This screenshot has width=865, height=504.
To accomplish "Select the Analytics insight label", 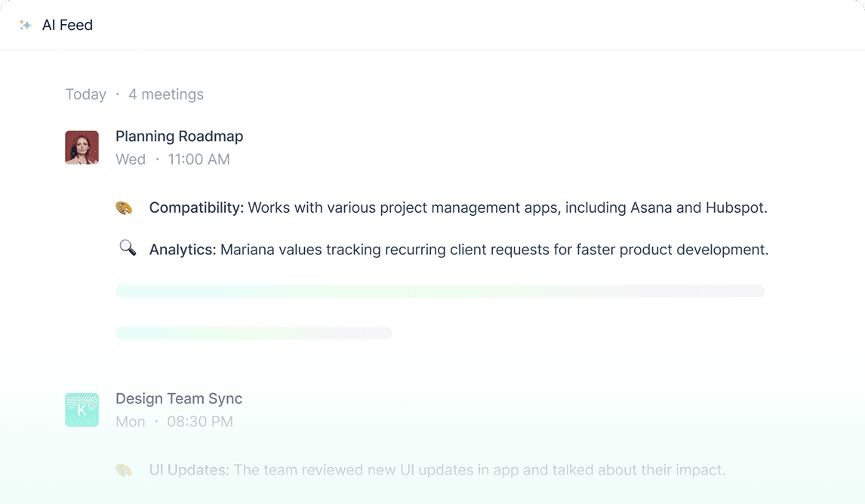I will click(x=183, y=250).
